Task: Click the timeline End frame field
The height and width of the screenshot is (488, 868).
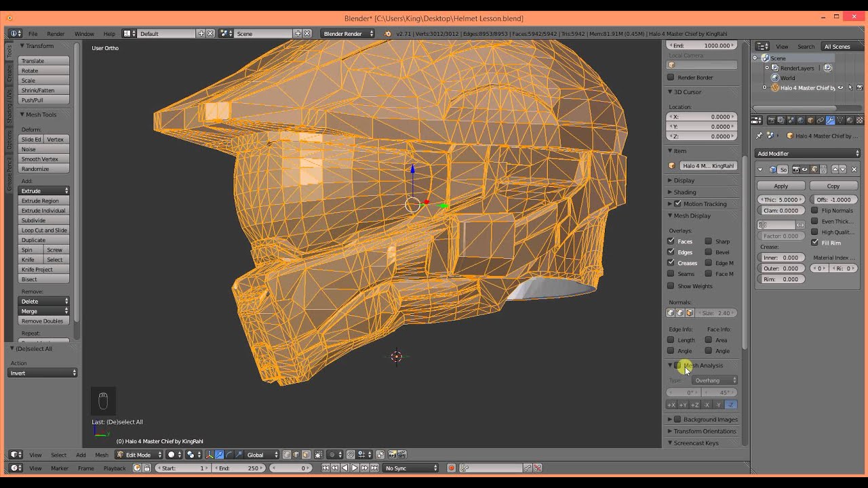Action: pos(239,468)
